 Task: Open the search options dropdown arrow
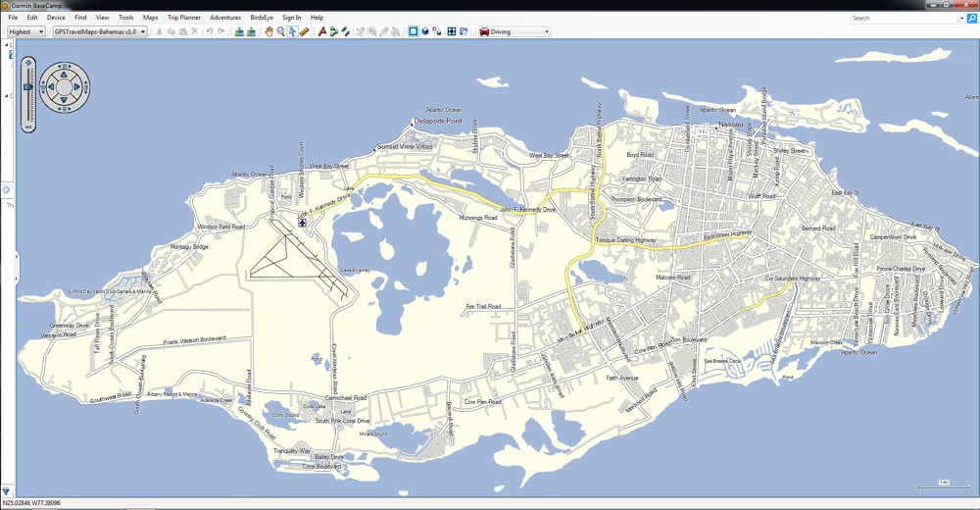tap(962, 19)
